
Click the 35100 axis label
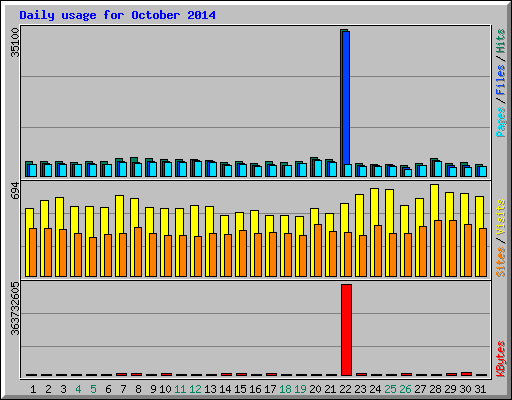click(x=15, y=42)
